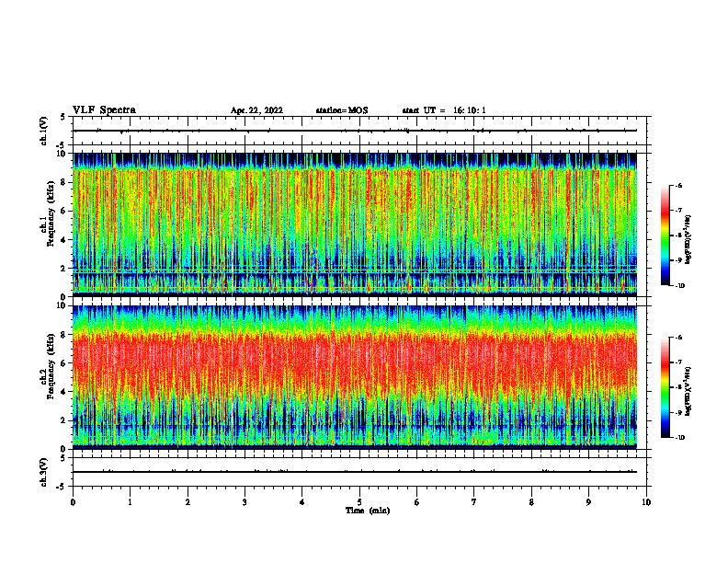Click the ch.1(V) waveform axis label
Image resolution: width=728 pixels, height=563 pixels.
pyautogui.click(x=44, y=131)
